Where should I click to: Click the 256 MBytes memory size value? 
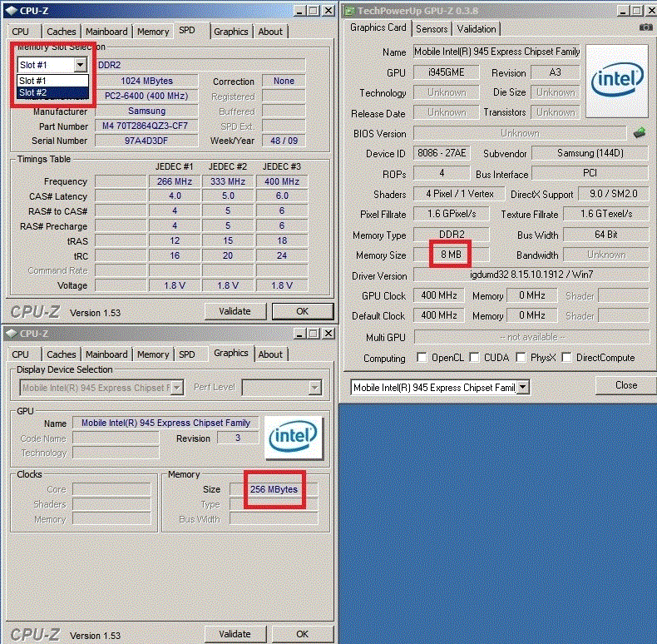coord(274,489)
